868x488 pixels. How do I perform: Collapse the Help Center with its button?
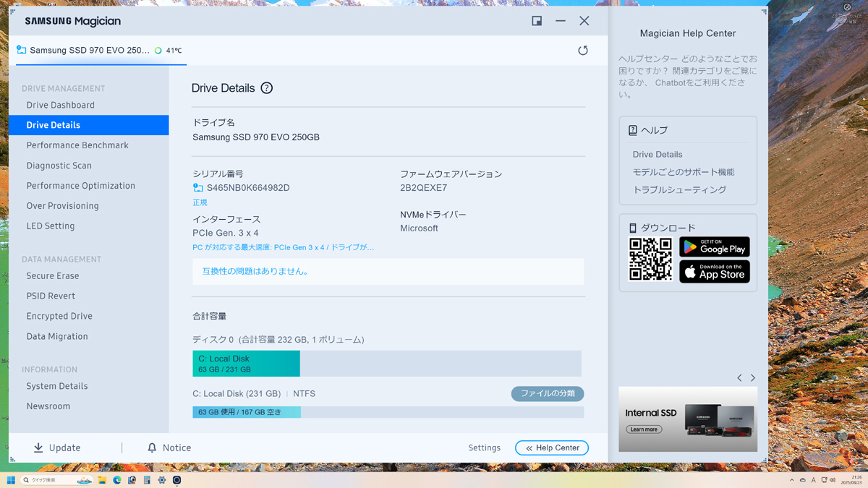coord(552,448)
